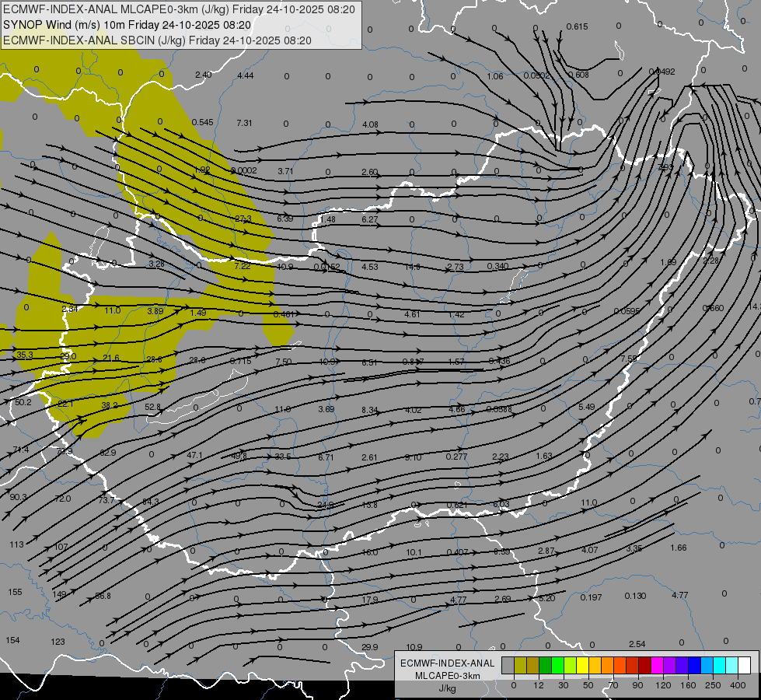Pick the magenta legend swatch
Viewport: 761px width, 700px height.
coord(657,666)
